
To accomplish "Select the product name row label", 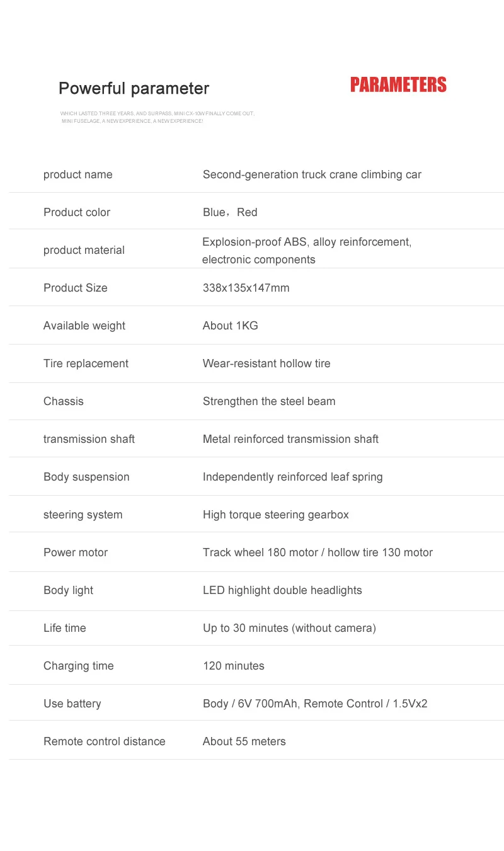I will (78, 175).
